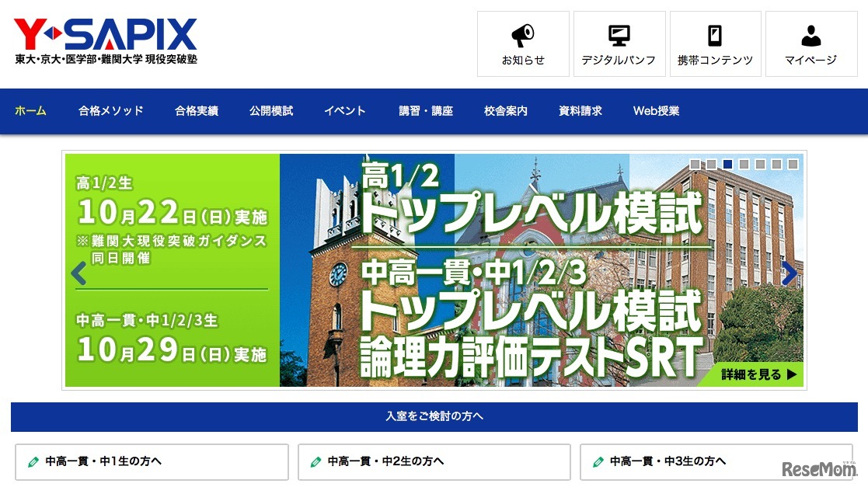This screenshot has width=868, height=487.
Task: Show previous banner slide arrow
Action: pos(79,273)
